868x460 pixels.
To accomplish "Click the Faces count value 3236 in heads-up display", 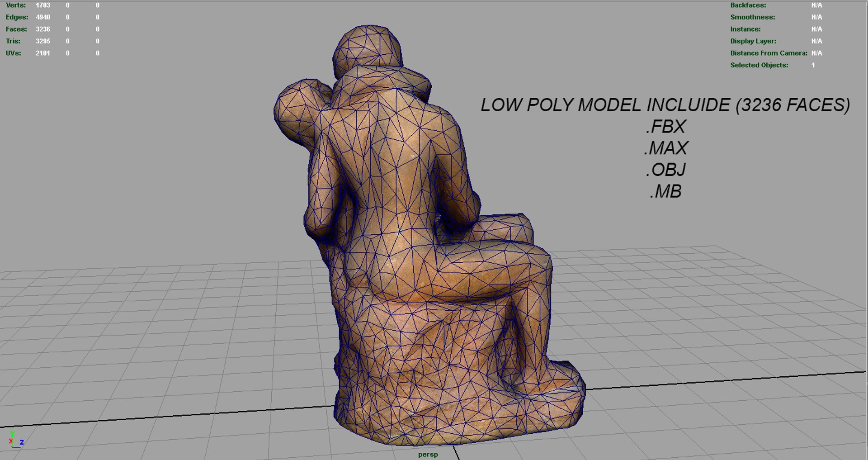I will [43, 29].
